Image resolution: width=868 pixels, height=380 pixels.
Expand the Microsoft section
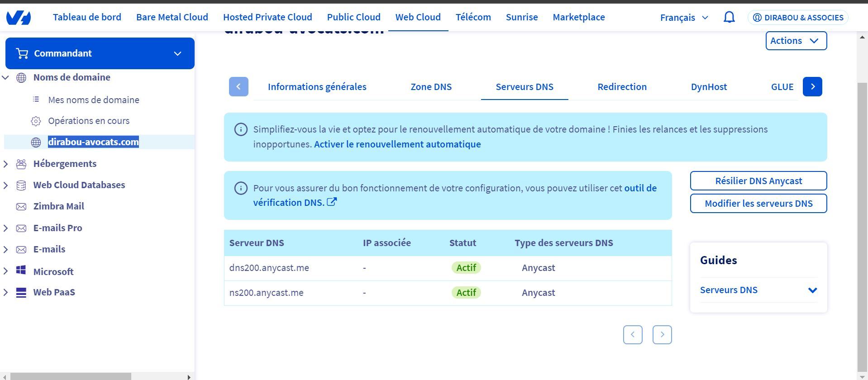coord(5,271)
